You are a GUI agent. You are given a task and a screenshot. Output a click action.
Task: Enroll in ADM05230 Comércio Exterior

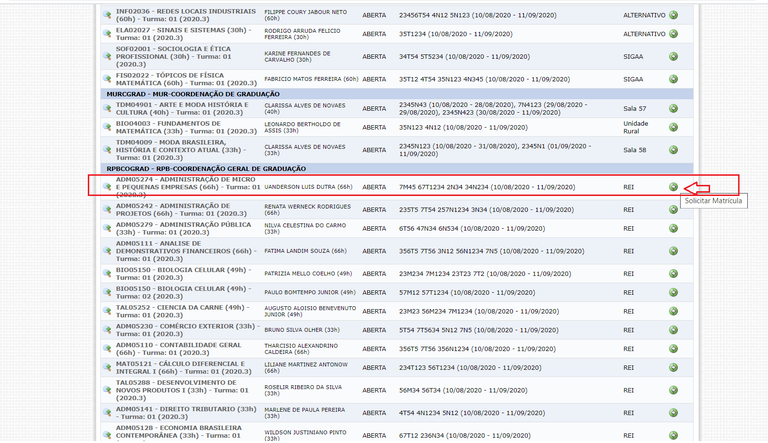click(673, 330)
